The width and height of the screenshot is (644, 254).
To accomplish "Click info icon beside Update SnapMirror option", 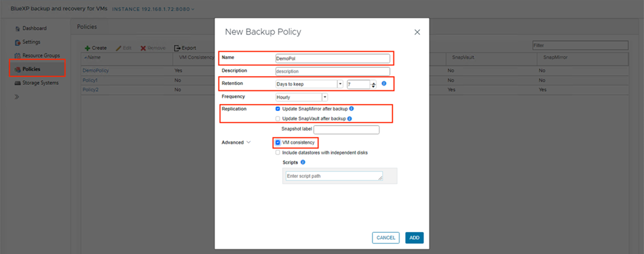I will click(x=351, y=109).
